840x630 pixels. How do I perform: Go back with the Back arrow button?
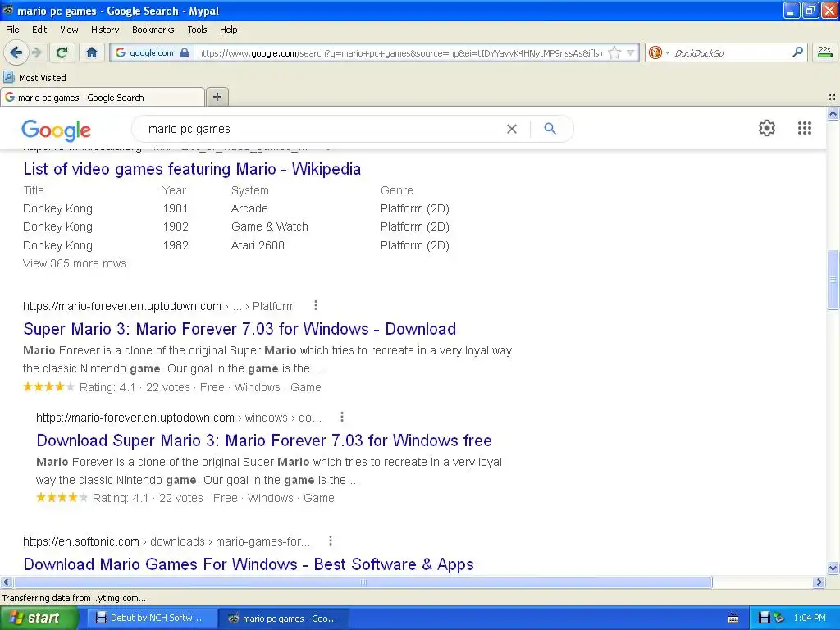coord(15,52)
